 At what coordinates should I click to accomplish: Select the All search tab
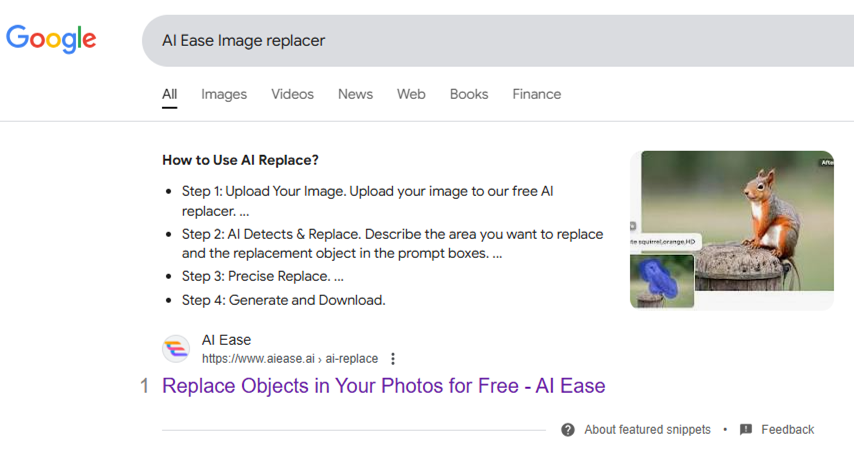tap(169, 94)
